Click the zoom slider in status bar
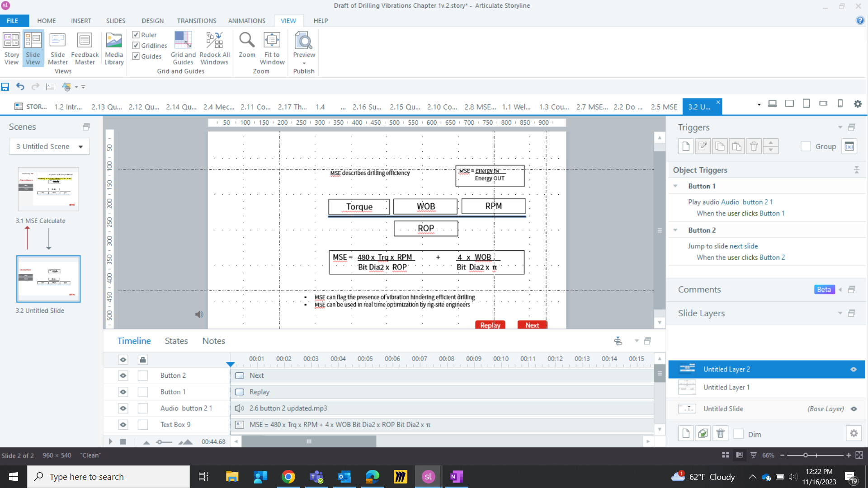The width and height of the screenshot is (868, 488). pos(805,455)
